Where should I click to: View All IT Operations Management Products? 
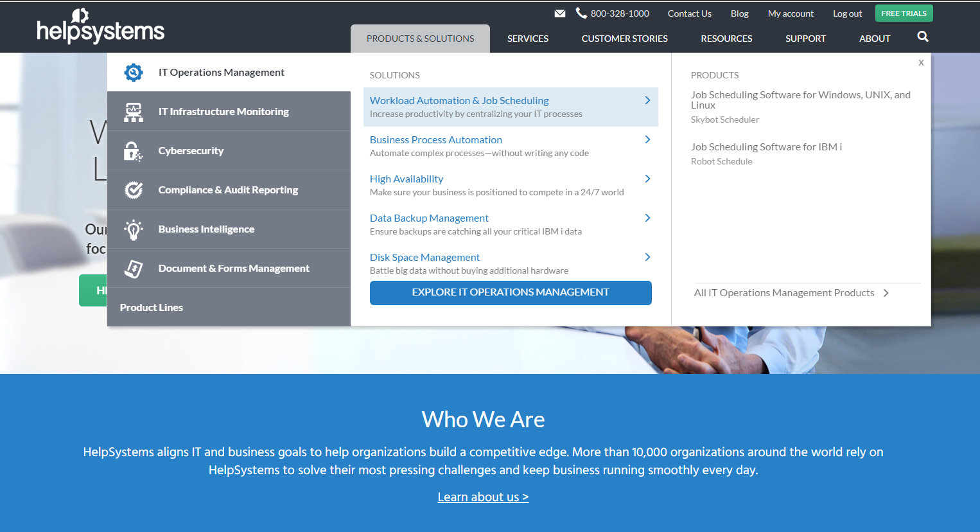tap(784, 292)
